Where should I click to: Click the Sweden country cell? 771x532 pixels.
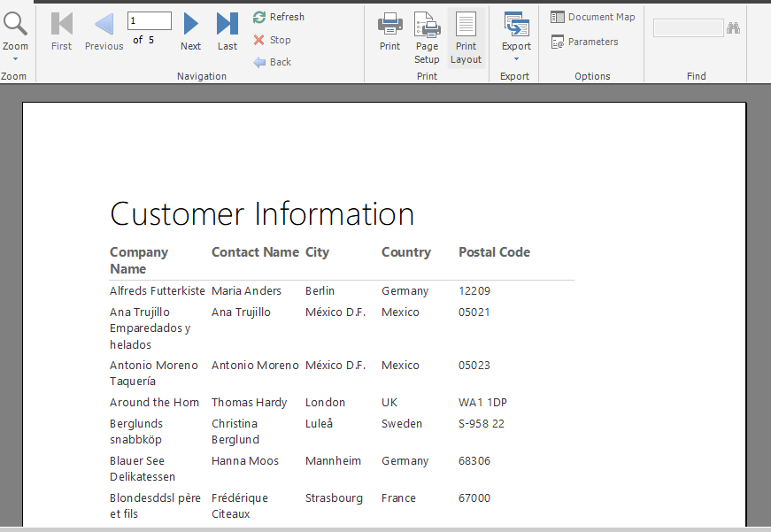[x=402, y=423]
